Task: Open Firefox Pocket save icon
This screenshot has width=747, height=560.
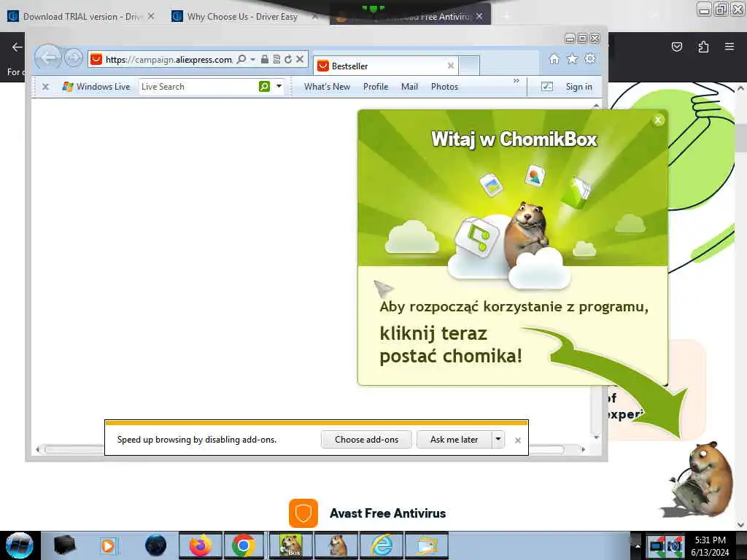Action: pos(676,47)
